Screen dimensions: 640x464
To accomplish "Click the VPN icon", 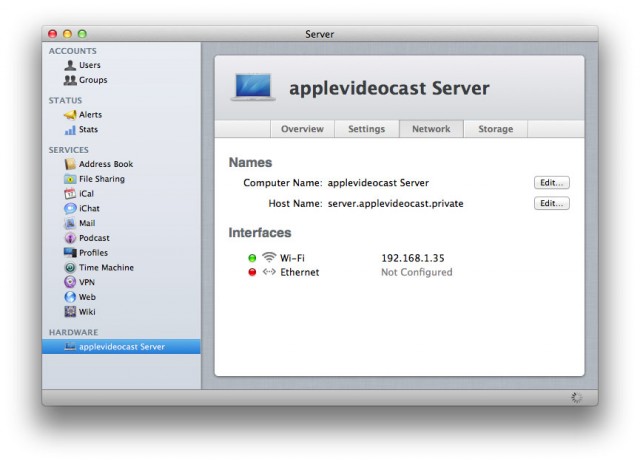I will (x=70, y=282).
